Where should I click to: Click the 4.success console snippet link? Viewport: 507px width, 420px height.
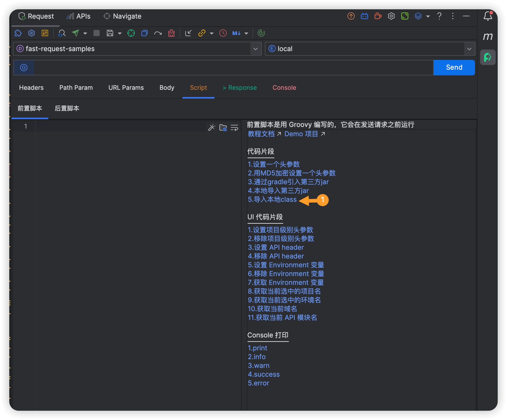point(264,374)
